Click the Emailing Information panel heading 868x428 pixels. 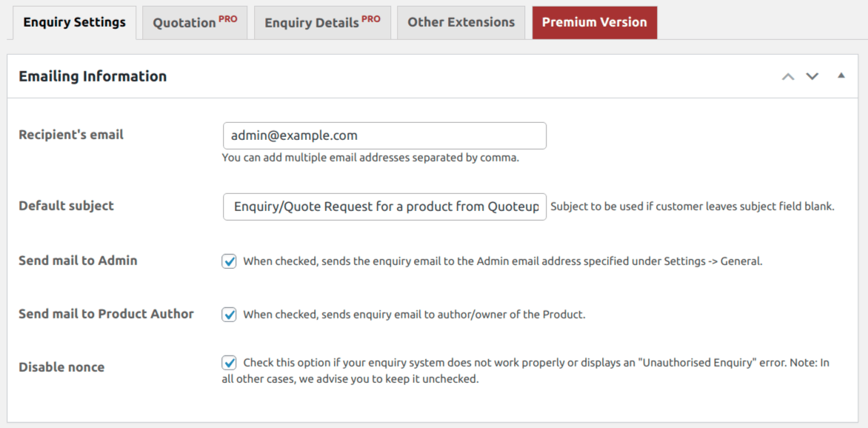(x=93, y=76)
